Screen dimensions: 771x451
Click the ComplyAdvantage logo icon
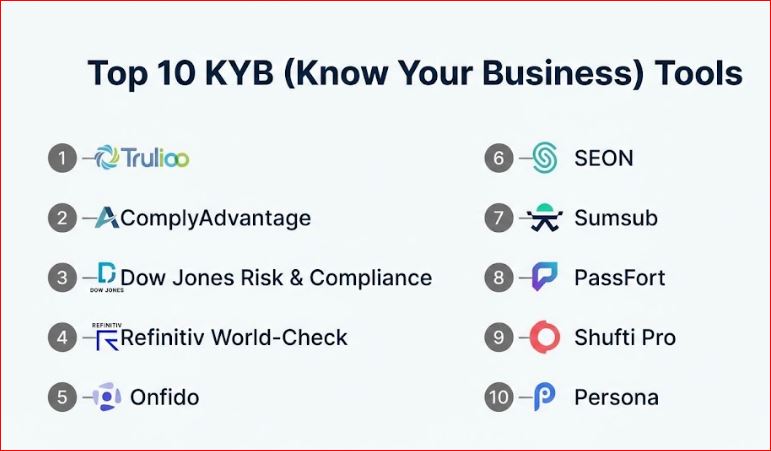[106, 218]
